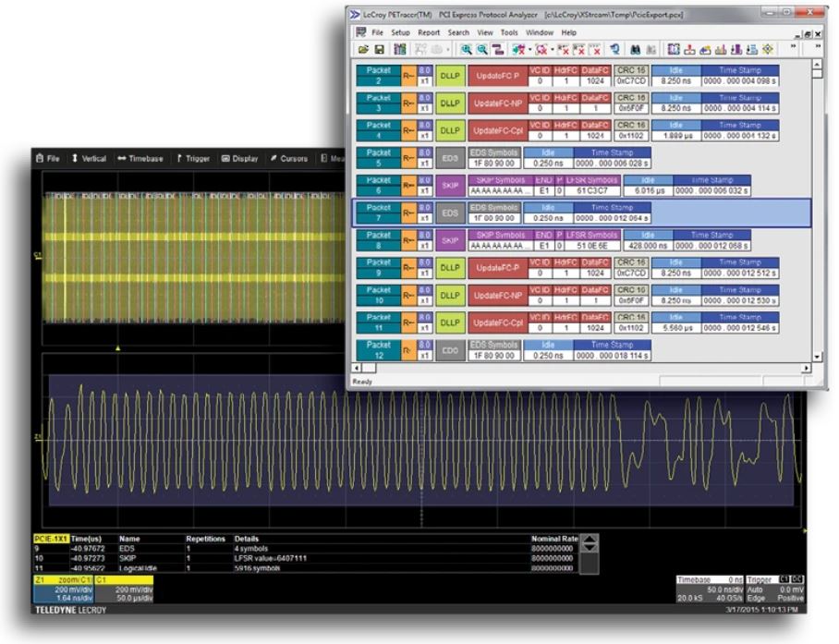Open the dropdown arrow after the green-arrow hide icon
The height and width of the screenshot is (644, 839).
click(x=529, y=50)
